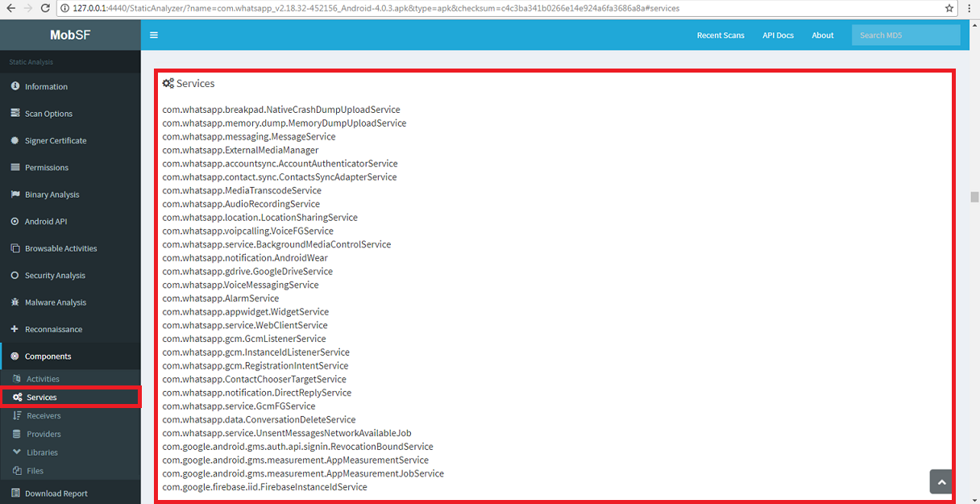This screenshot has width=980, height=504.
Task: Open Information section
Action: point(70,86)
